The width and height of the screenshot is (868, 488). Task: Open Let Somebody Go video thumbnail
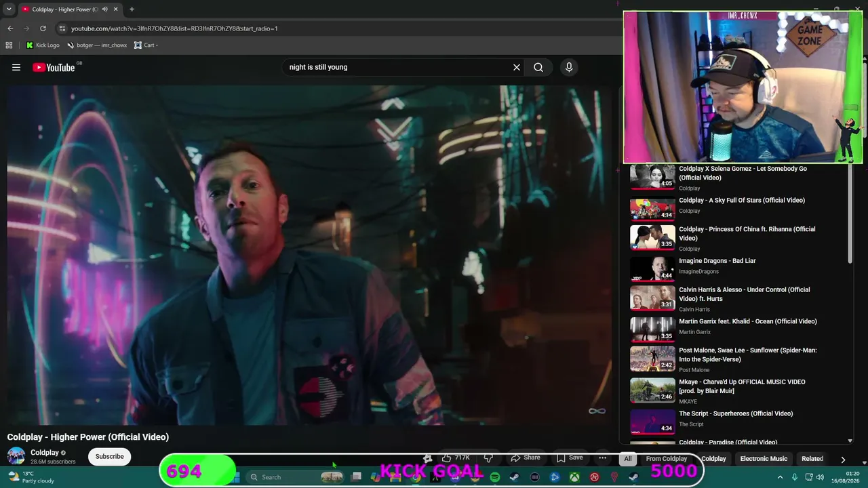tap(652, 177)
